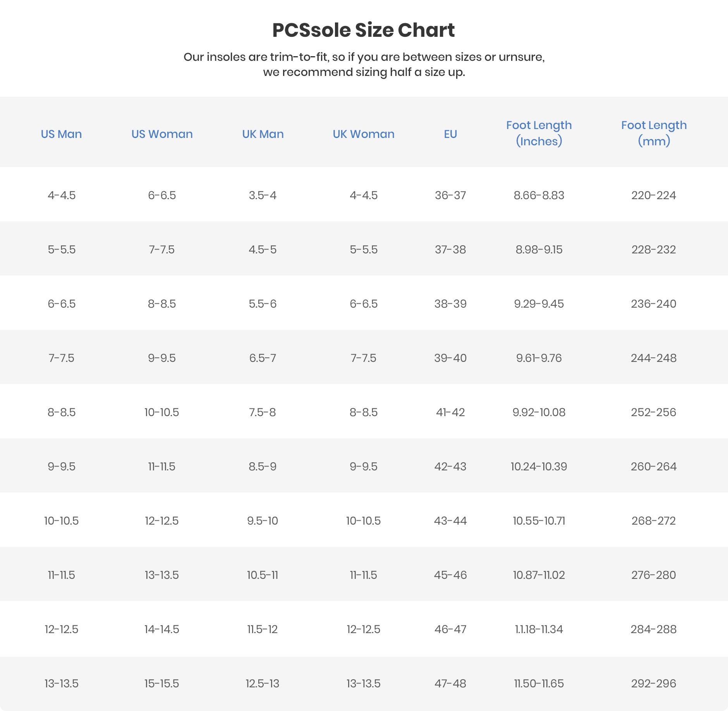Select the US Woman 12-12.5 cell
The width and height of the screenshot is (728, 711).
click(162, 521)
